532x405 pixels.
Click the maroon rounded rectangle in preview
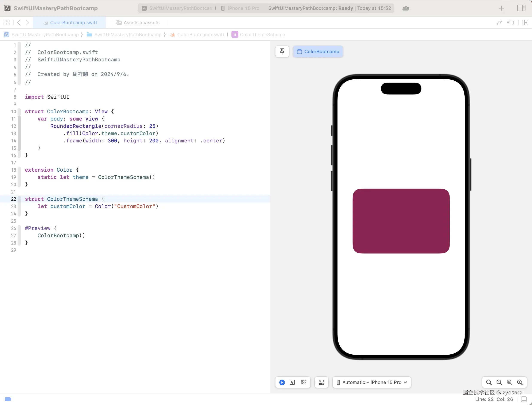(x=401, y=221)
